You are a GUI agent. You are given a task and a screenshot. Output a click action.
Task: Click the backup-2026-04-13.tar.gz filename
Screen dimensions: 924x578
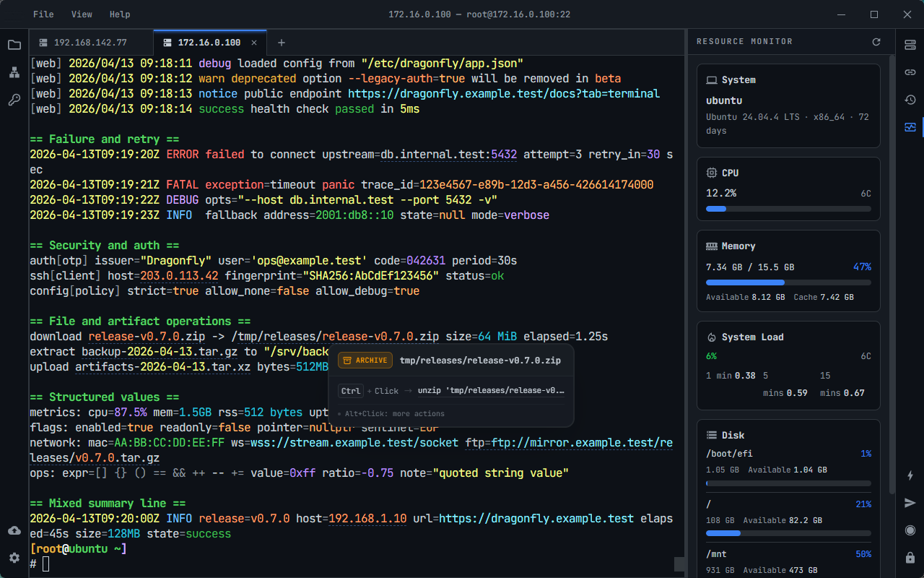click(x=160, y=352)
